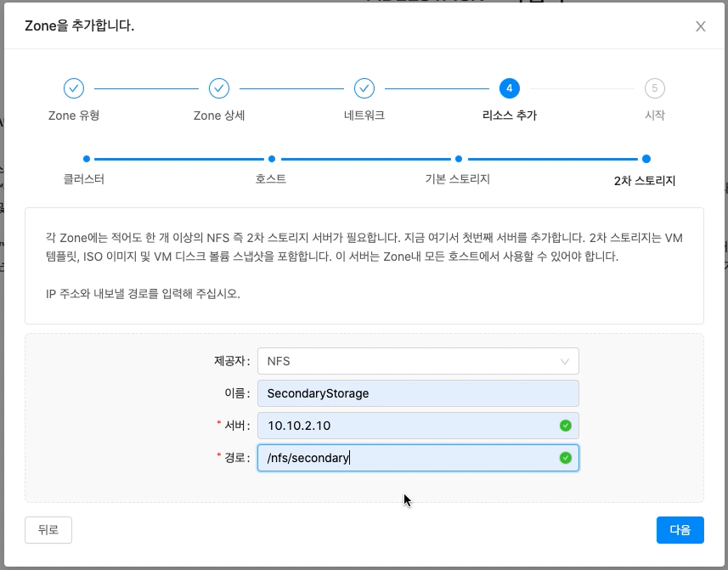Select the 2차 스토리지 sub-step label
Viewport: 728px width, 570px height.
coord(646,178)
